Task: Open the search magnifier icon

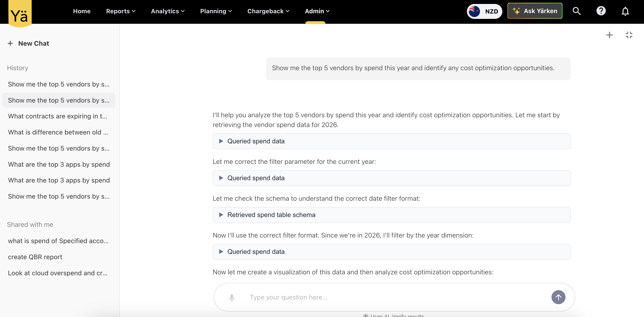Action: [576, 11]
